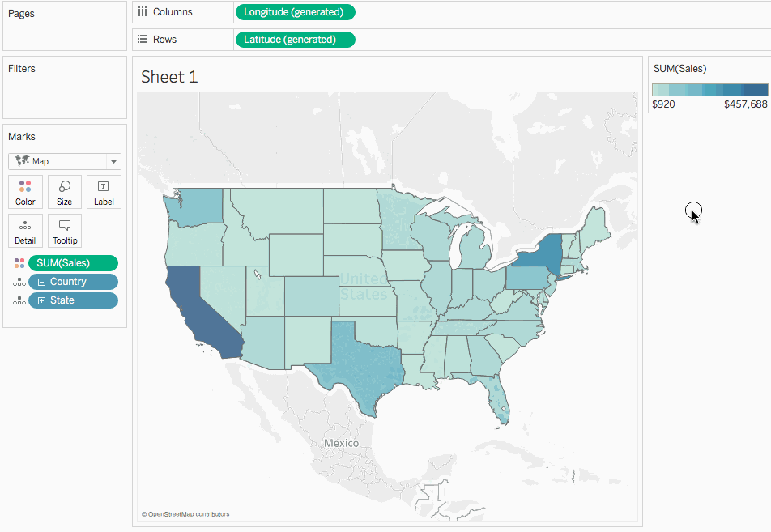Select the State pill name on Marks

[62, 300]
